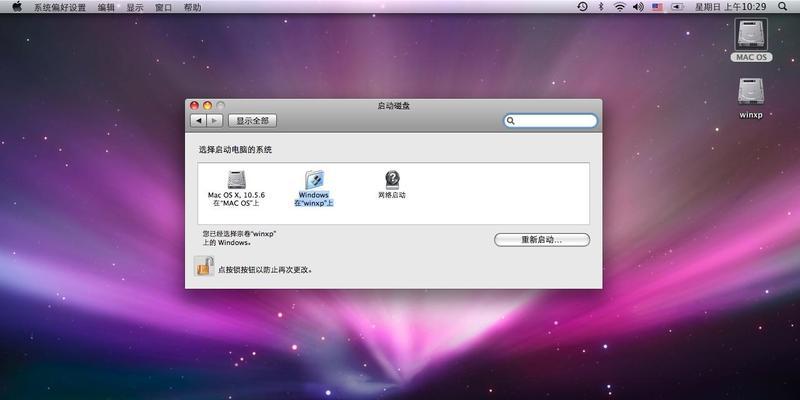Focus the preferences search field
800x400 pixels.
tap(551, 121)
